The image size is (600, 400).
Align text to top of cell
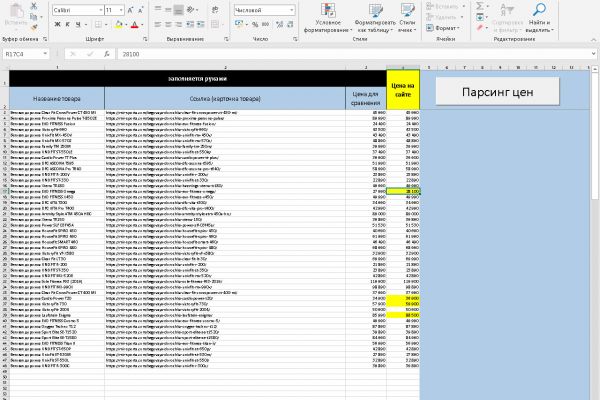158,10
